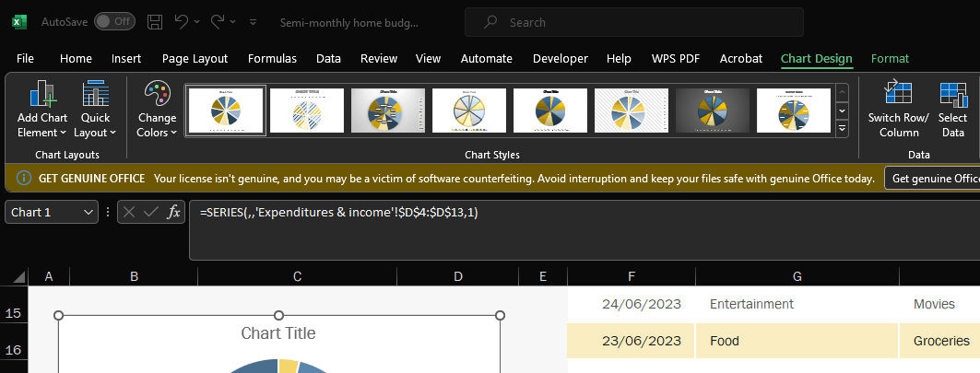Click the Insert Function fx icon
This screenshot has width=980, height=373.
pyautogui.click(x=173, y=212)
